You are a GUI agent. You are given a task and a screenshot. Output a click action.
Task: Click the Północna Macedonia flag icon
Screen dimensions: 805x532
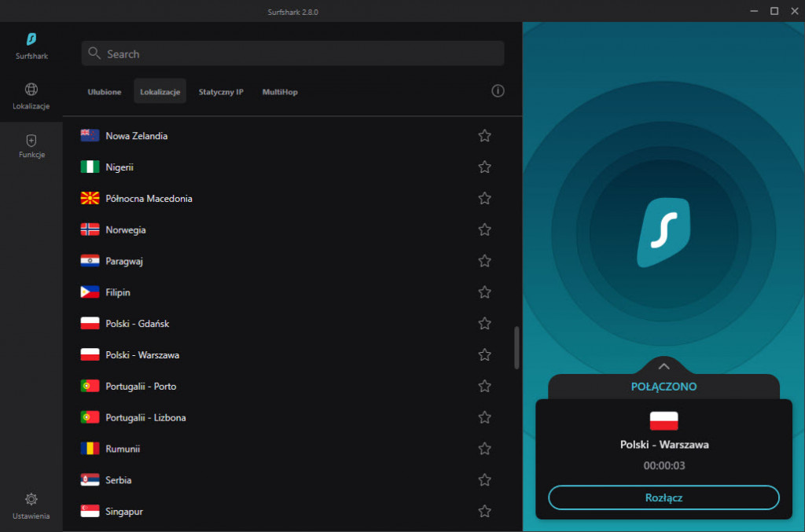[x=90, y=198]
